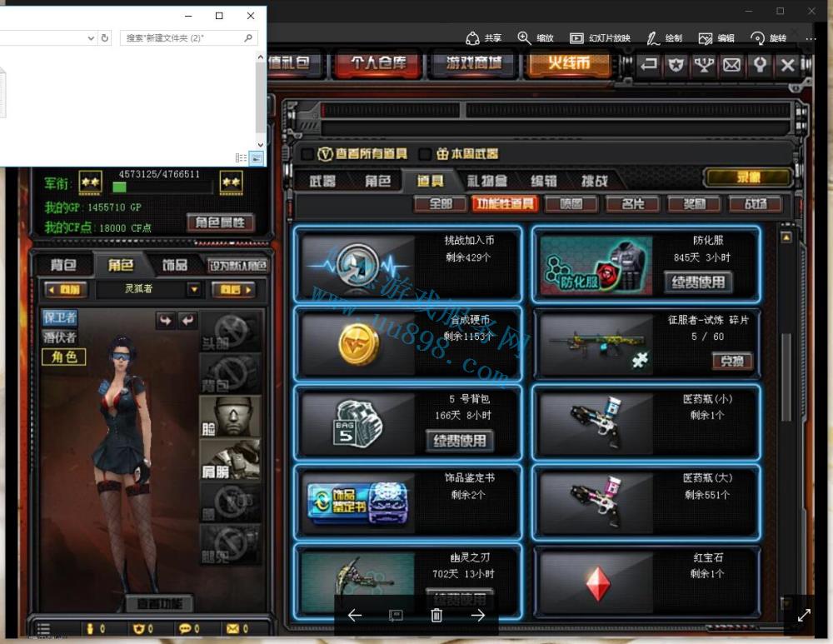Open the 角色 tab in item panel
This screenshot has height=644, width=833.
pos(377,181)
